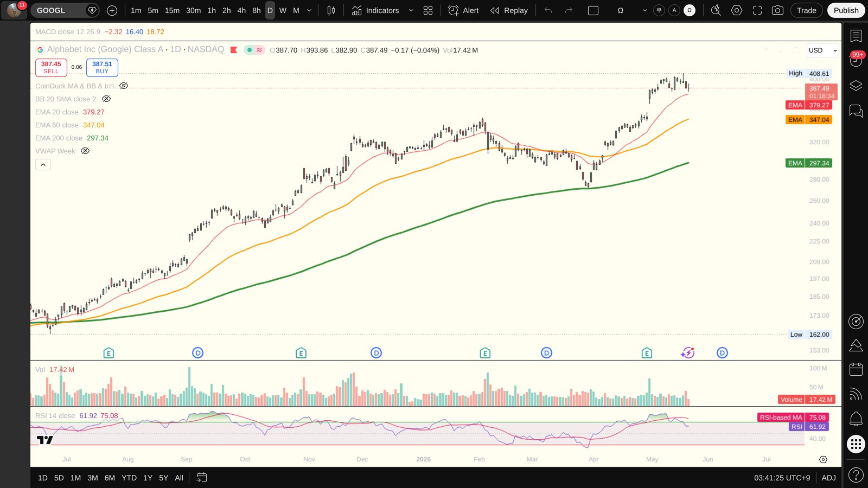Open the time axis settings gear icon

click(x=823, y=459)
